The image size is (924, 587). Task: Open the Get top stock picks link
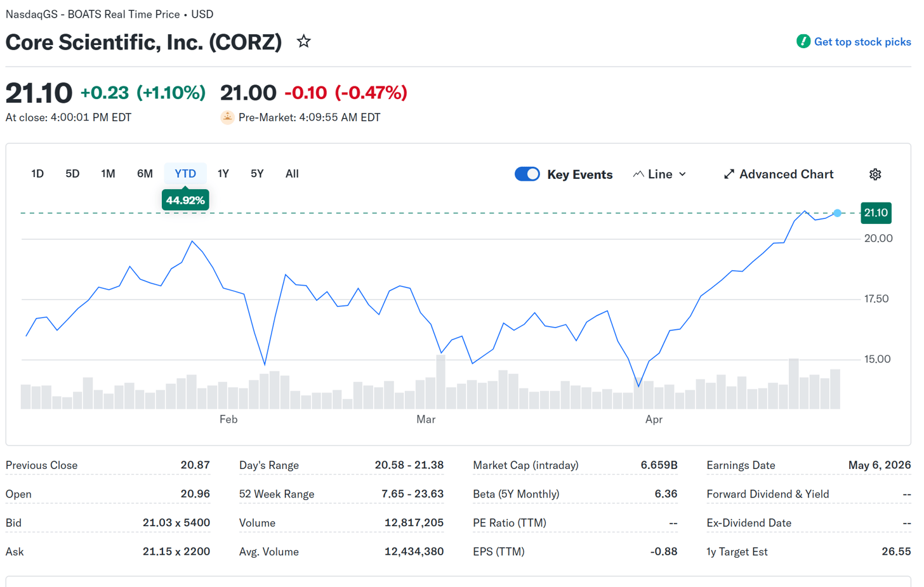(862, 42)
